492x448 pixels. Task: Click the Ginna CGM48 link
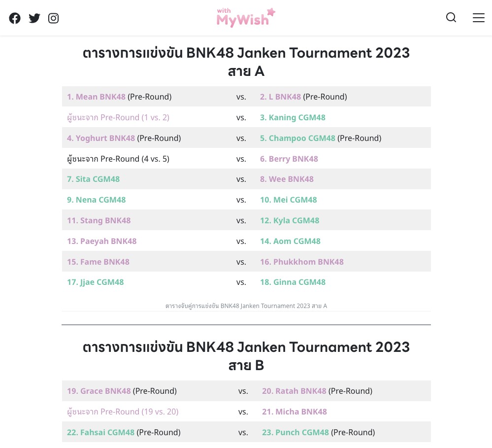[293, 282]
